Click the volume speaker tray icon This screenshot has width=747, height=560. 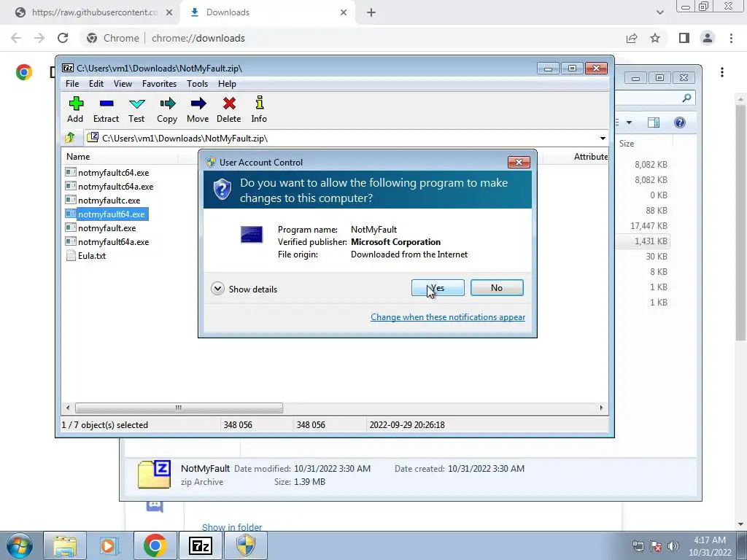coord(673,546)
